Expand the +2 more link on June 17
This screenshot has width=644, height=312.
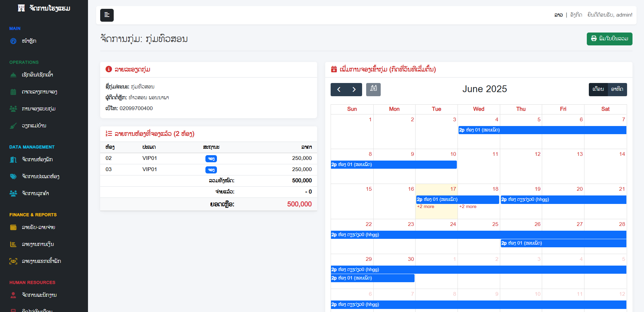[x=425, y=207]
